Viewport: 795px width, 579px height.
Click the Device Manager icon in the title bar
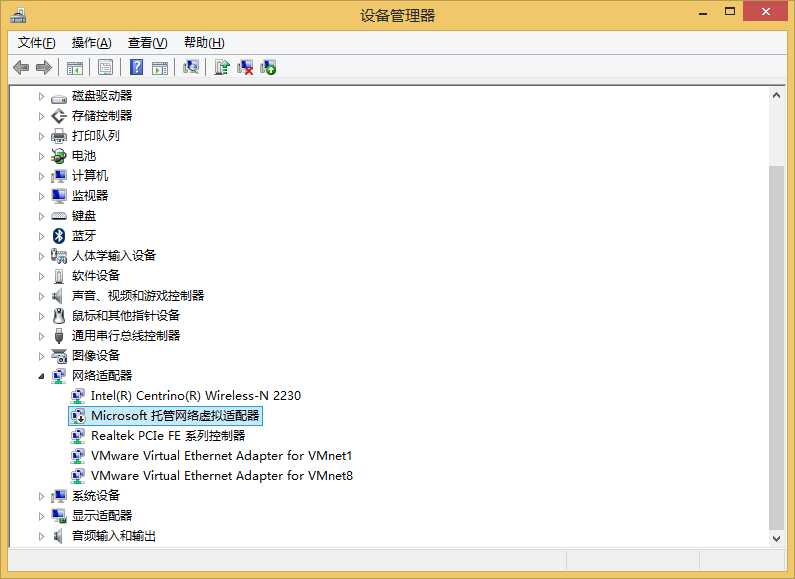pyautogui.click(x=18, y=15)
